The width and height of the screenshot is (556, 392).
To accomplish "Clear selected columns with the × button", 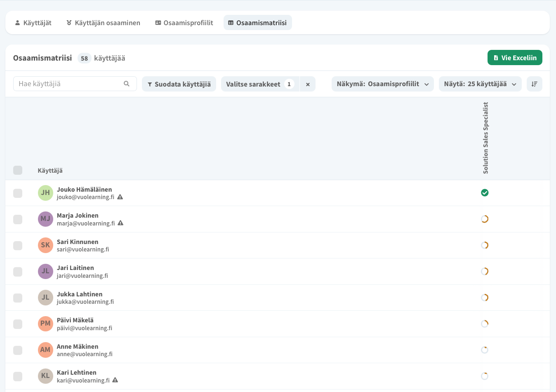I will coord(308,84).
